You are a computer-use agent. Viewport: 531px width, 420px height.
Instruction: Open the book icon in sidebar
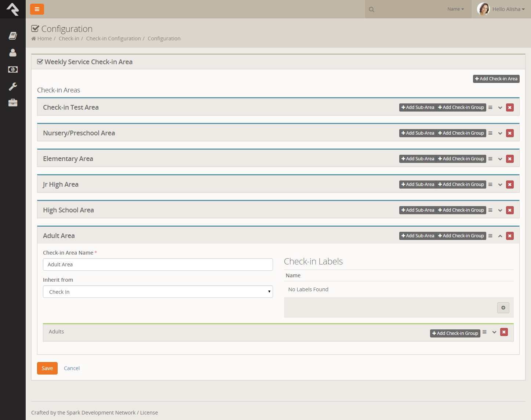tap(13, 36)
